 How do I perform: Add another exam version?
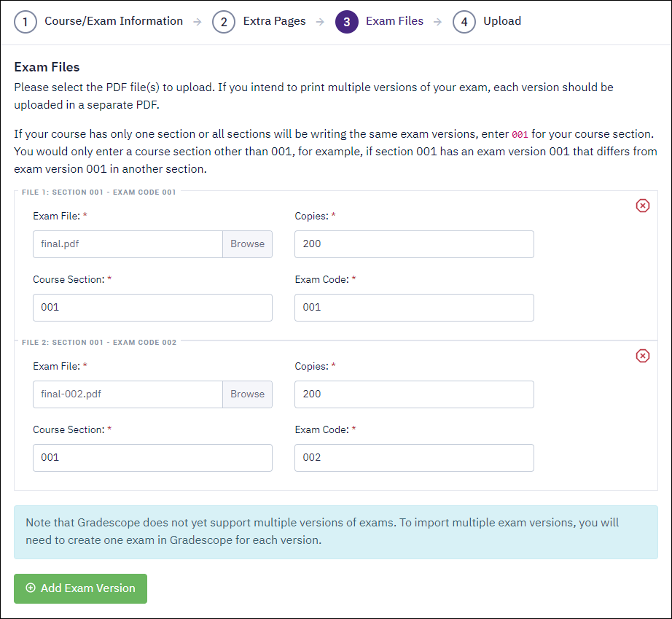pos(81,588)
